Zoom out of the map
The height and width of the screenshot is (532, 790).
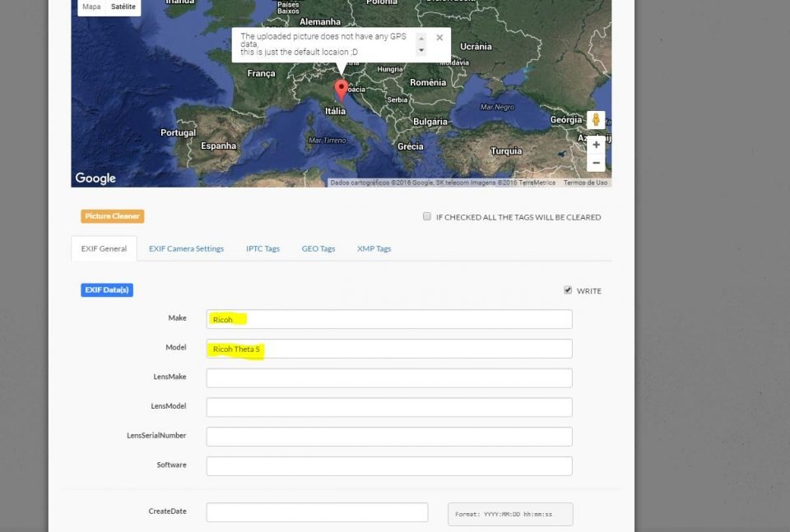[x=596, y=162]
